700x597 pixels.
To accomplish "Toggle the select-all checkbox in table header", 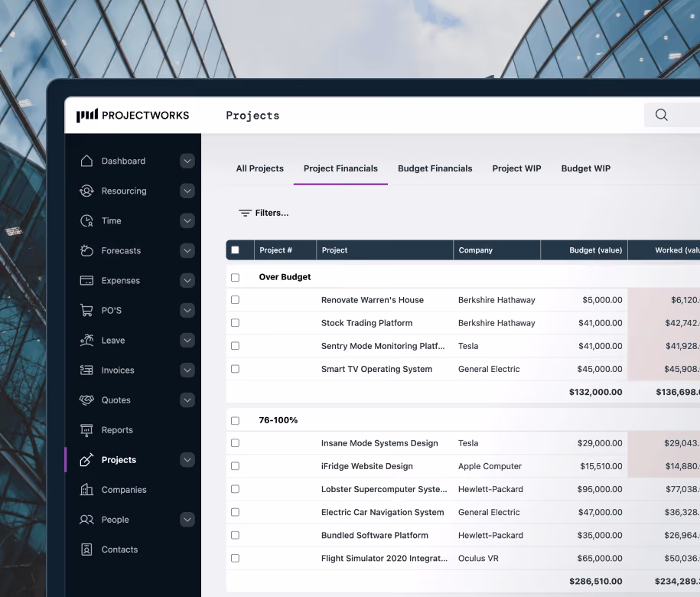I will tap(236, 250).
